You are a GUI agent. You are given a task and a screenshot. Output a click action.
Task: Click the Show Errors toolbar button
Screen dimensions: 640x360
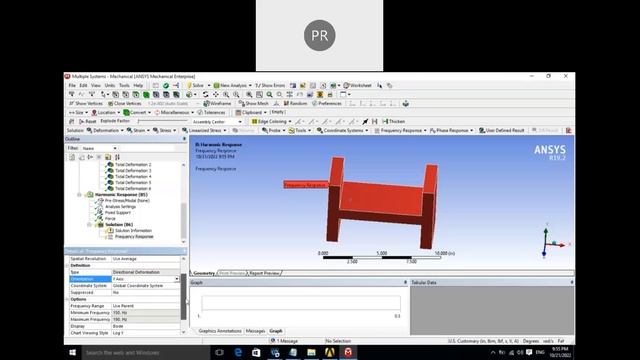[270, 85]
